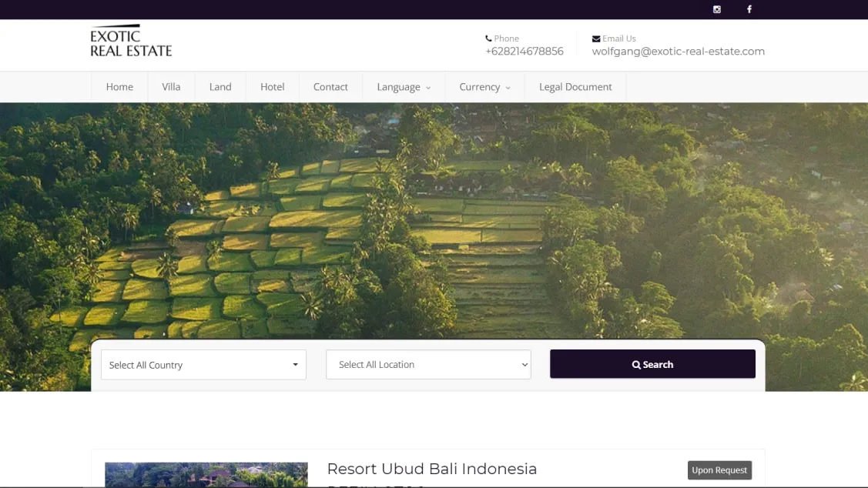Click the envelope email icon
Viewport: 868px width, 488px height.
click(595, 38)
